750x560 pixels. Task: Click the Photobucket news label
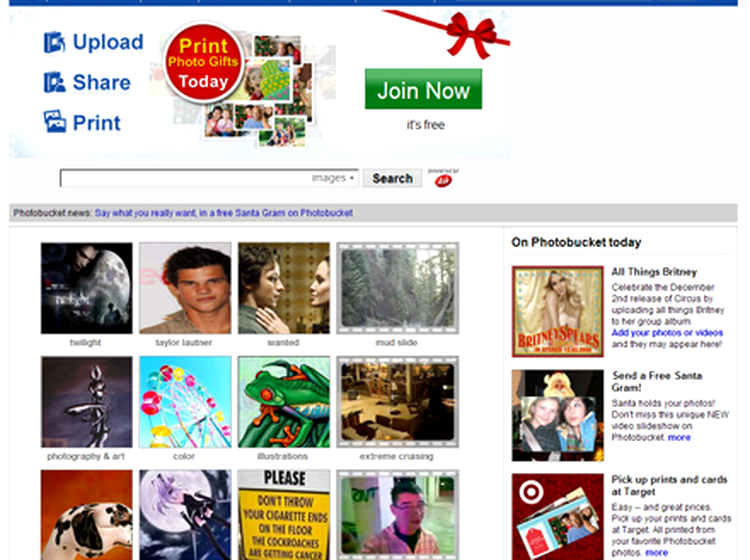click(x=53, y=213)
